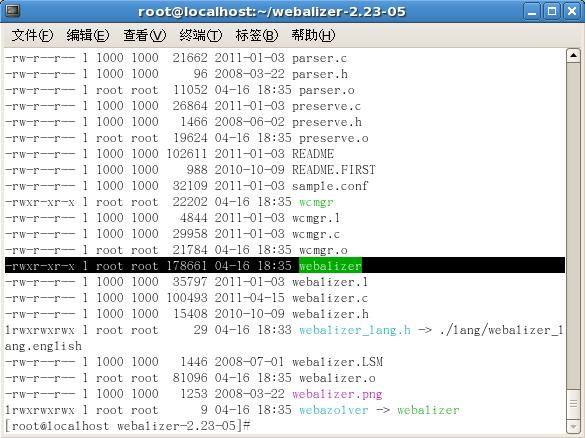Maximize the terminal window
The image size is (585, 438).
click(x=552, y=11)
